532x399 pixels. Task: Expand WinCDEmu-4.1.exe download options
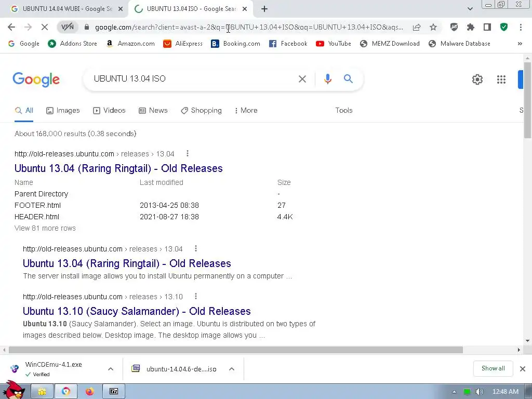pos(111,369)
